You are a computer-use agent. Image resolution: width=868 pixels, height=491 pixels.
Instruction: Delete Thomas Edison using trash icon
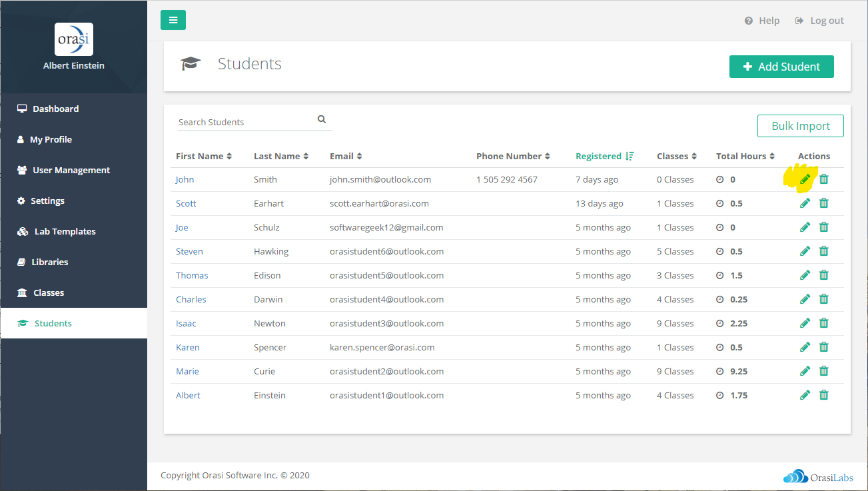coord(824,275)
